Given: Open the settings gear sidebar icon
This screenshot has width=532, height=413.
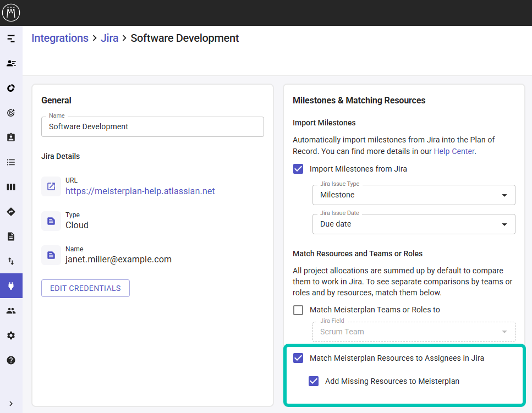Looking at the screenshot, I should [x=11, y=335].
